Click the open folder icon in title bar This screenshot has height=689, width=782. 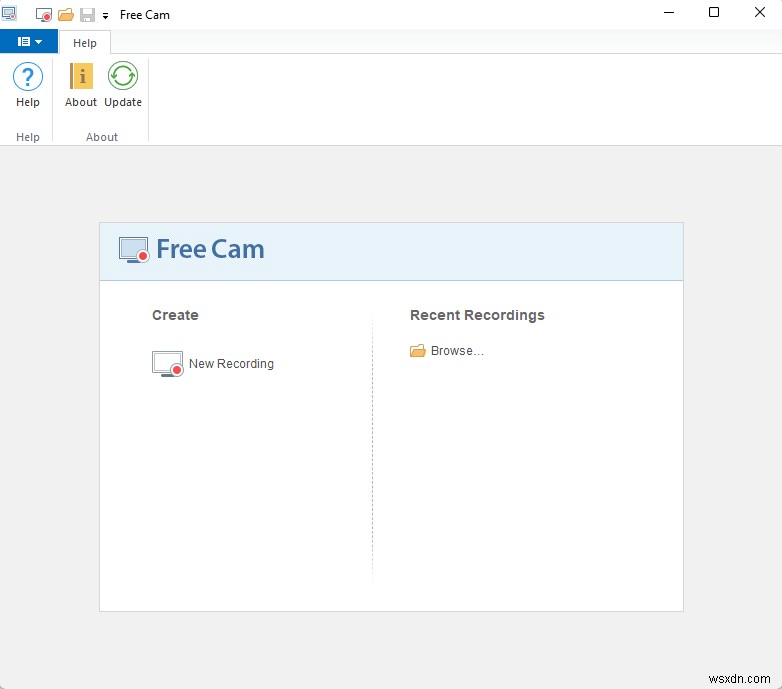pyautogui.click(x=66, y=15)
